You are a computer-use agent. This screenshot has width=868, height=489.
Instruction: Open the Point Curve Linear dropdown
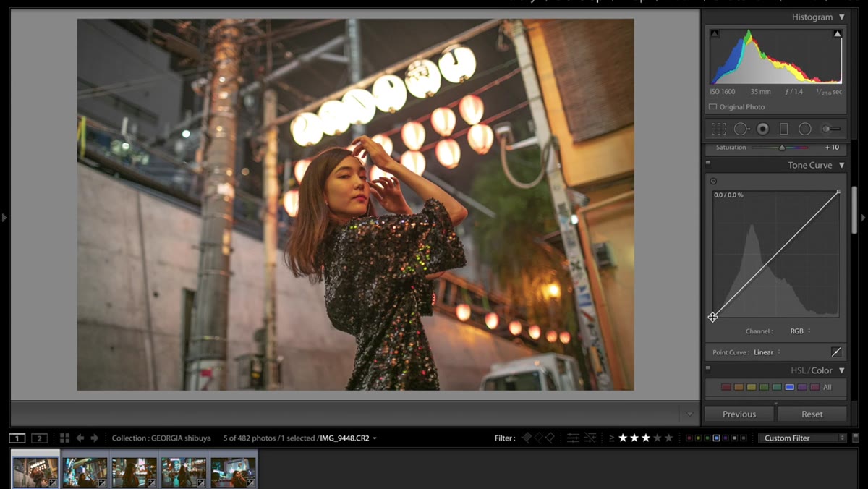[767, 352]
